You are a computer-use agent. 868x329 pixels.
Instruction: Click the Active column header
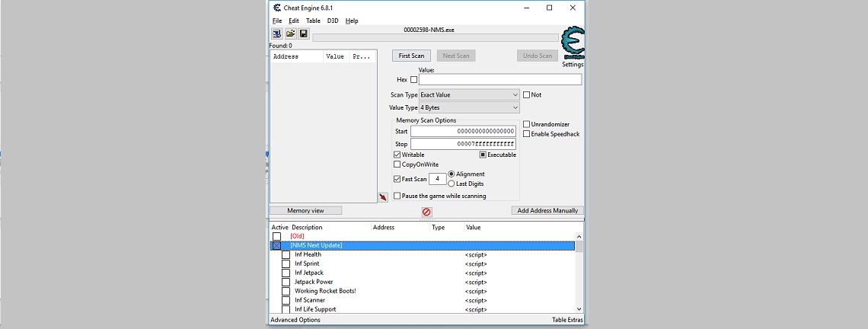pyautogui.click(x=279, y=227)
